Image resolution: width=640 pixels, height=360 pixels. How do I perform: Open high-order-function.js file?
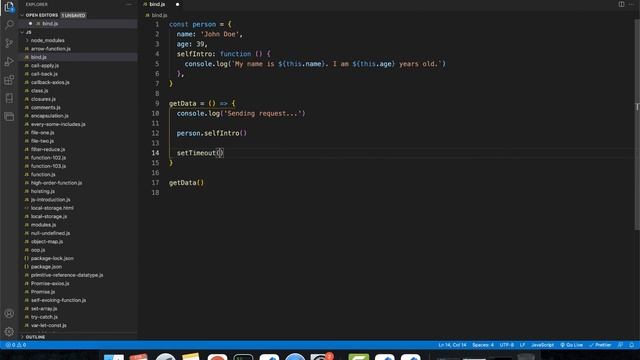56,182
